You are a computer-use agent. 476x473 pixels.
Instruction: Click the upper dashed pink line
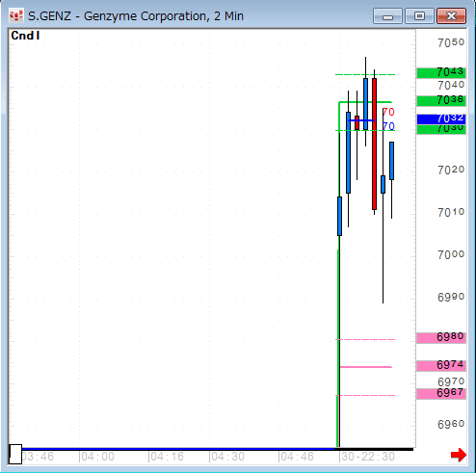(365, 339)
